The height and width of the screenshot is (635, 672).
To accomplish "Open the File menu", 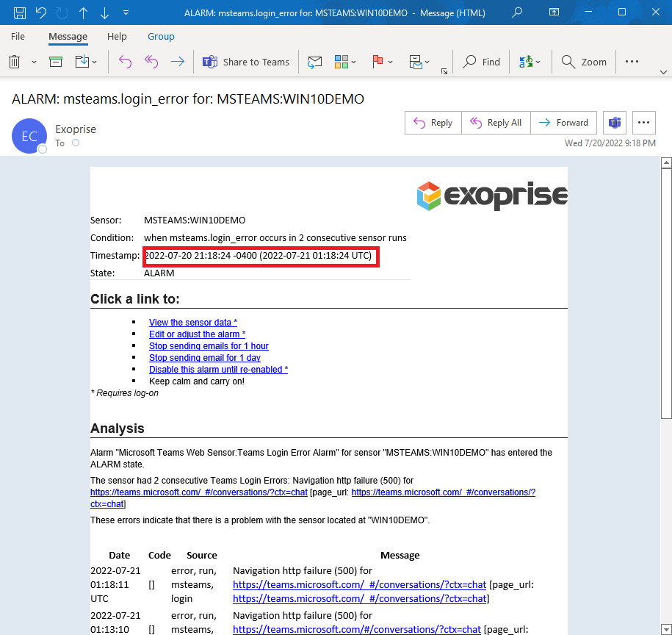I will coord(18,37).
